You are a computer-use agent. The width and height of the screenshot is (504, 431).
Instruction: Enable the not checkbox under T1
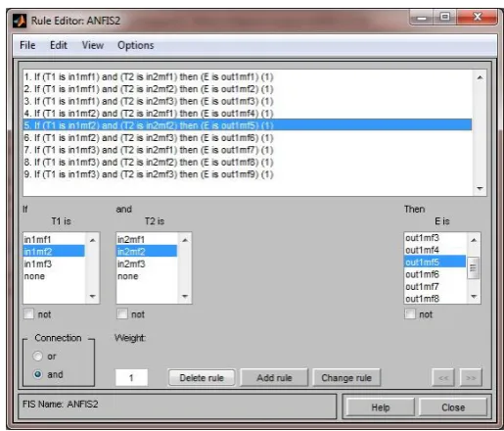[28, 314]
